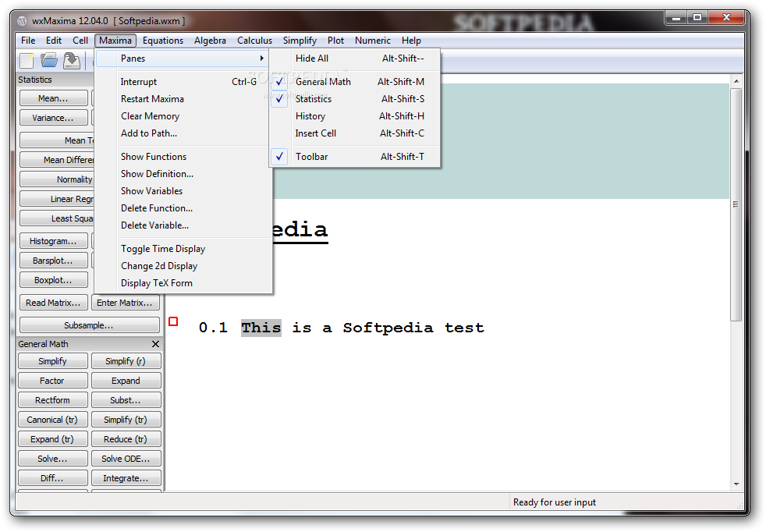The height and width of the screenshot is (532, 766).
Task: Click the Read Matrix... button
Action: click(54, 303)
